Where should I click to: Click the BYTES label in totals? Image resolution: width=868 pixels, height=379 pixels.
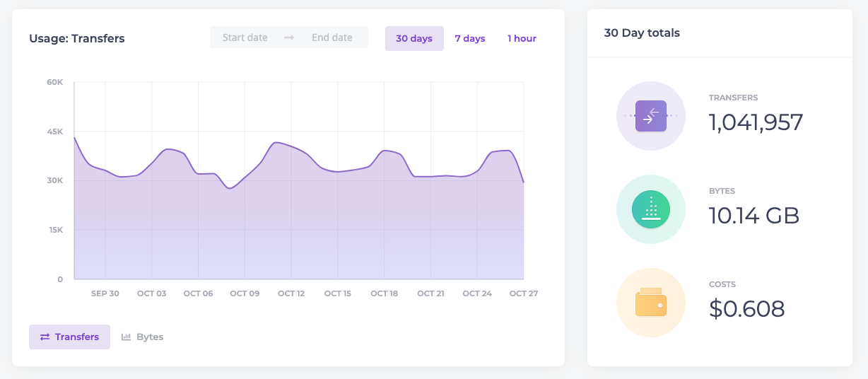point(722,191)
